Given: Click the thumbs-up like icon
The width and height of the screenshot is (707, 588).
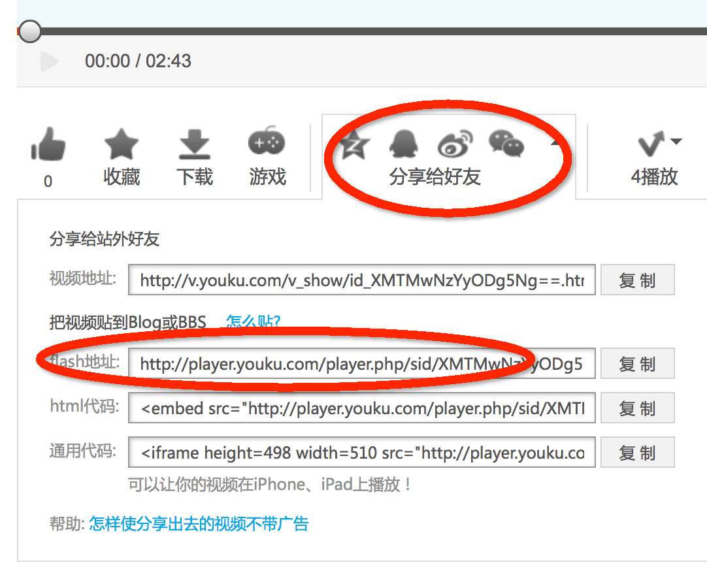Looking at the screenshot, I should point(48,144).
